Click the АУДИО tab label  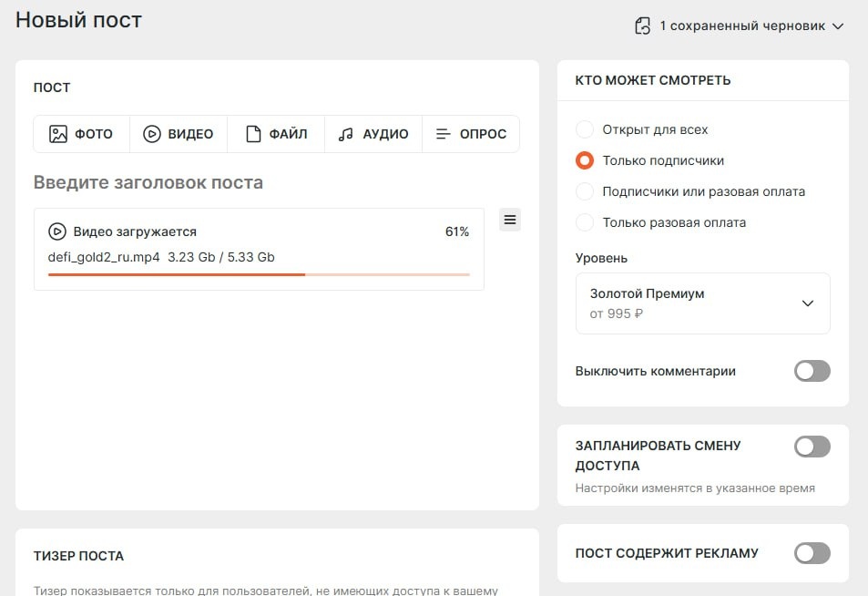385,134
